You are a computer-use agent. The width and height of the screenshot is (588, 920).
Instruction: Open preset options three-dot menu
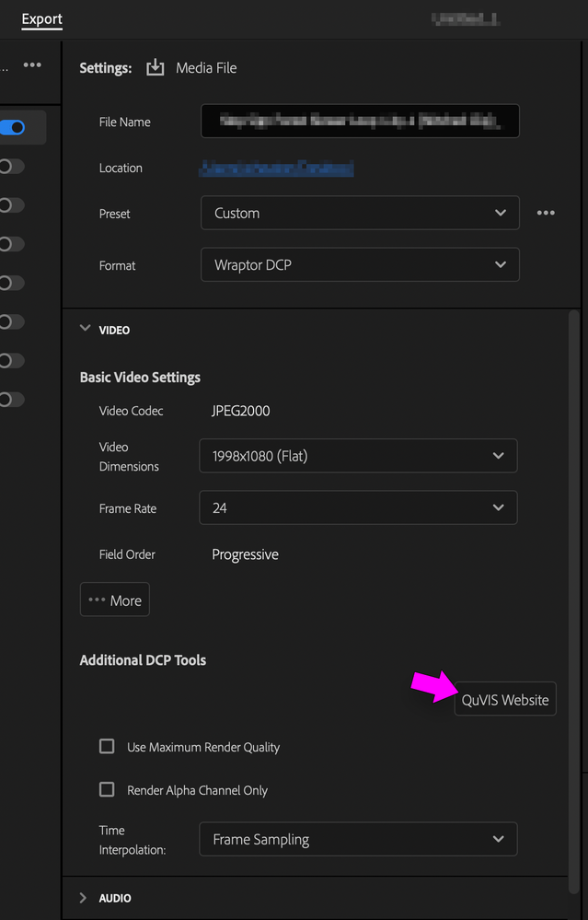pyautogui.click(x=546, y=213)
